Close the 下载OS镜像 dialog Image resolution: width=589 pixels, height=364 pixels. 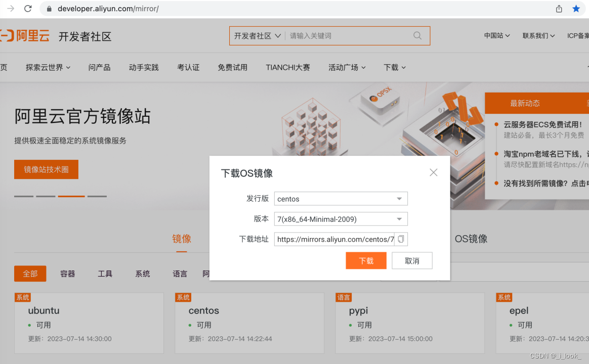point(434,172)
